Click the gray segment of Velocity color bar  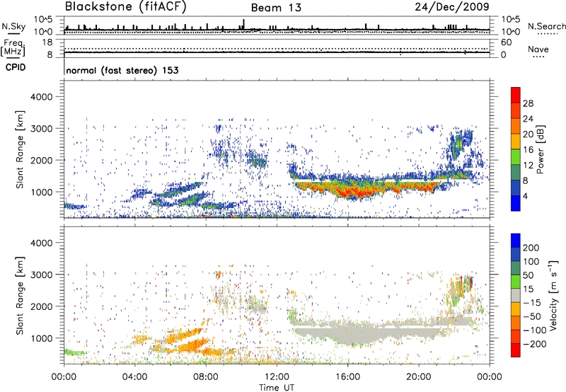[516, 296]
